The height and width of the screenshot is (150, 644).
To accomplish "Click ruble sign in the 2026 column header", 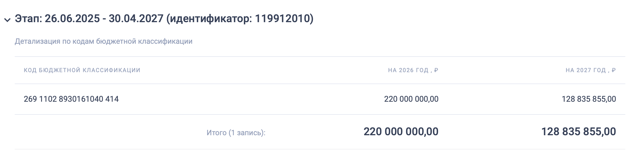I will (x=436, y=70).
